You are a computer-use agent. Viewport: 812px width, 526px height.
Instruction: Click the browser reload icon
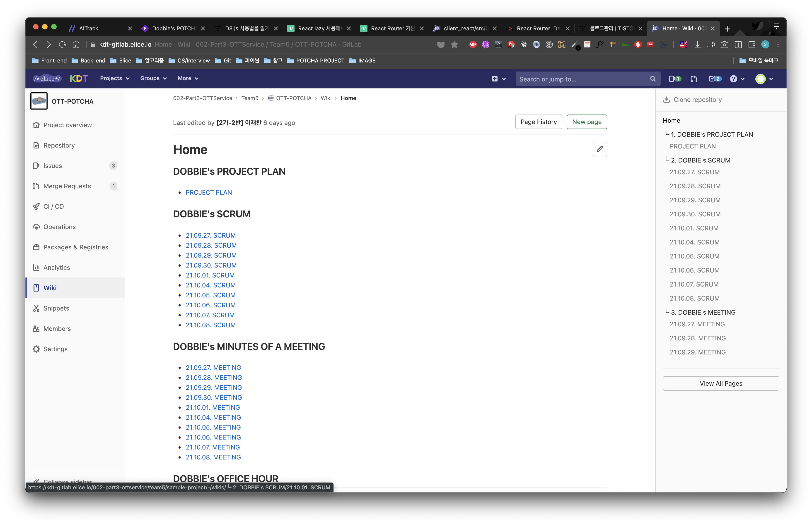point(62,44)
